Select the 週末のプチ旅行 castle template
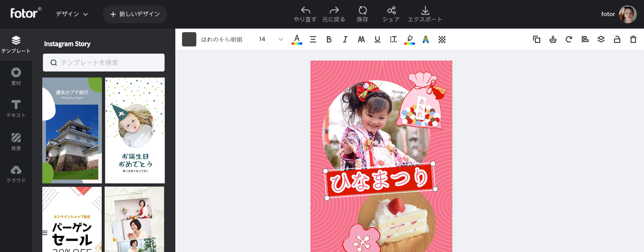 pos(72,130)
